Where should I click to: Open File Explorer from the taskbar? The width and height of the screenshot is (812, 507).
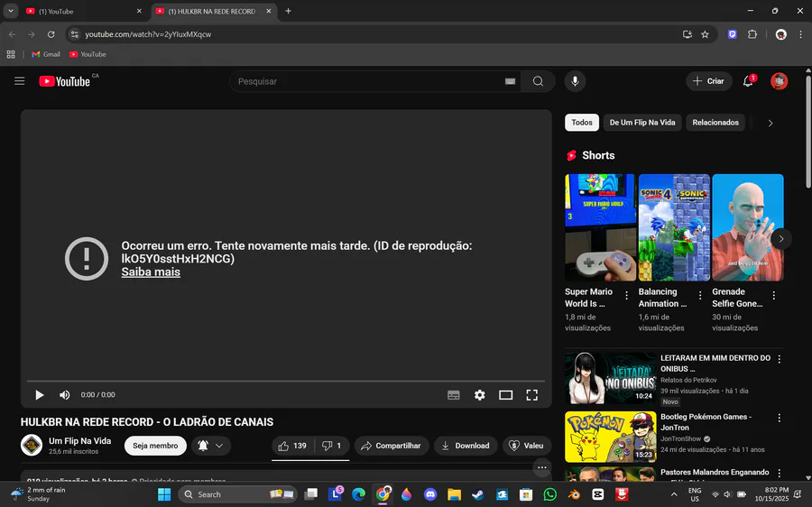point(454,494)
